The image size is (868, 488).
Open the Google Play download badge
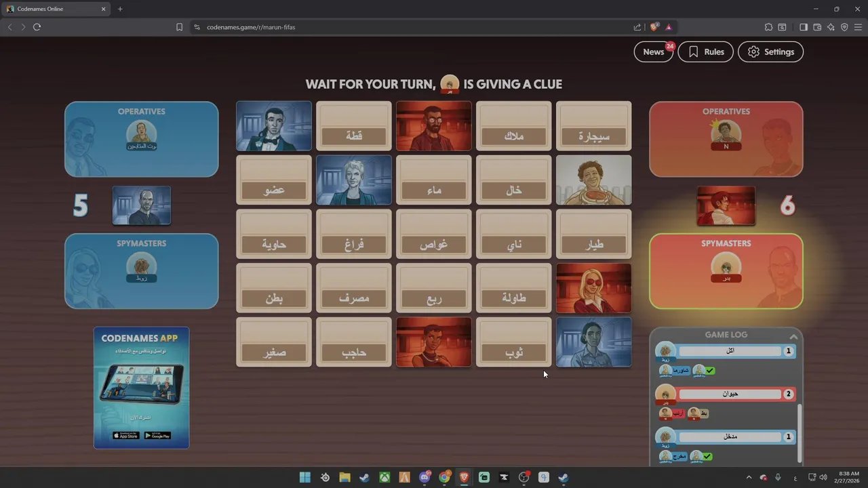[157, 436]
